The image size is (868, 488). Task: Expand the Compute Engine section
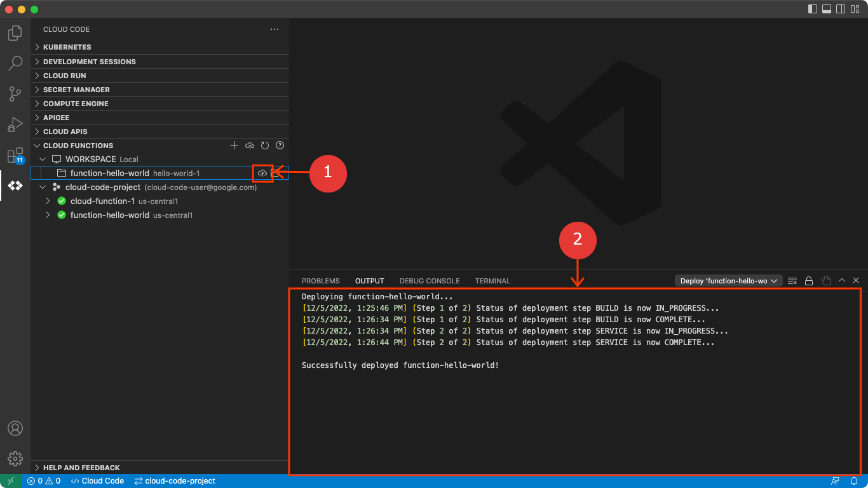click(159, 104)
